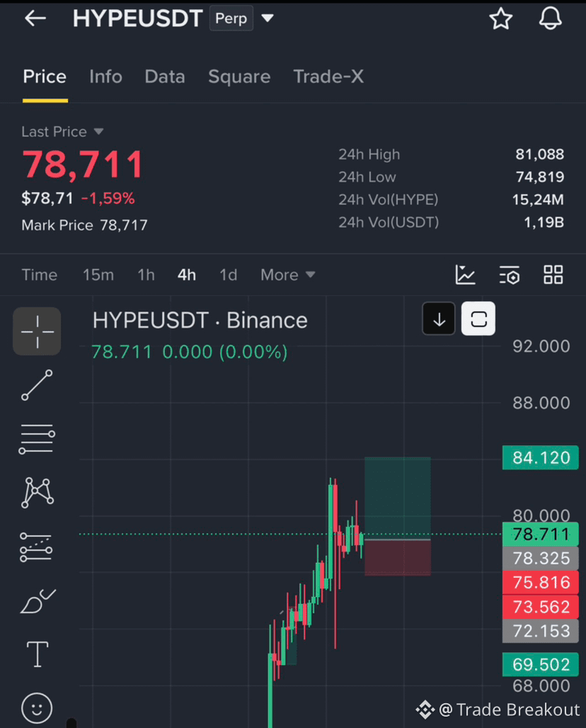Open chart indicators icon
The width and height of the screenshot is (586, 728).
466,275
